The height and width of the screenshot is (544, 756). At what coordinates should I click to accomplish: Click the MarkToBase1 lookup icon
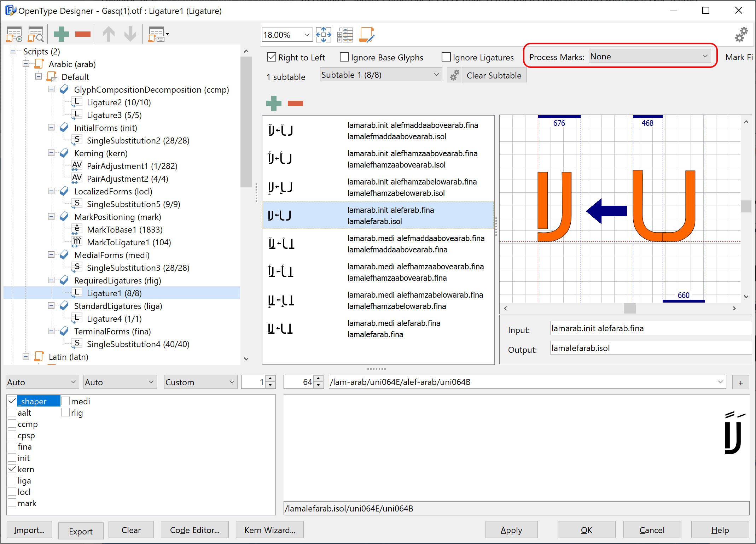(77, 229)
